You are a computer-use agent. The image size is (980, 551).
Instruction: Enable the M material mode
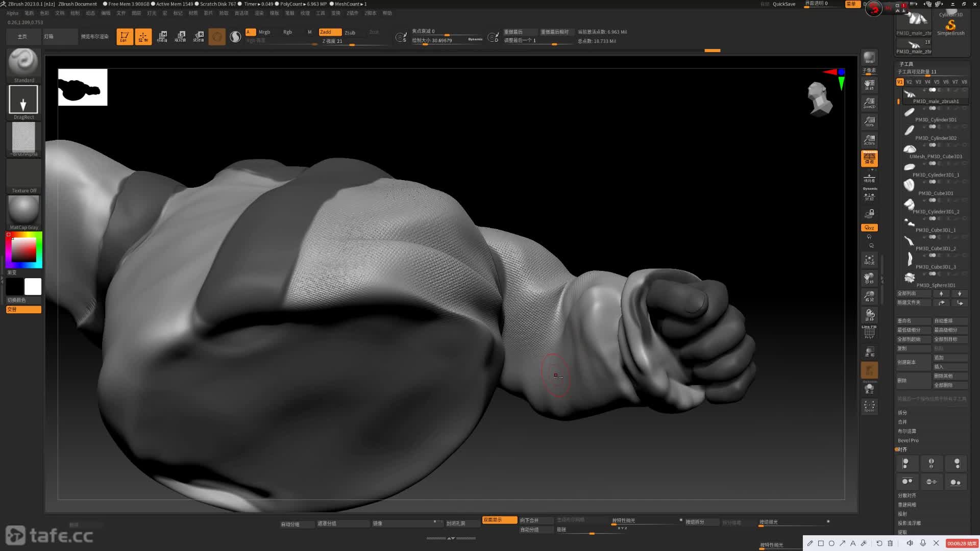tap(309, 32)
